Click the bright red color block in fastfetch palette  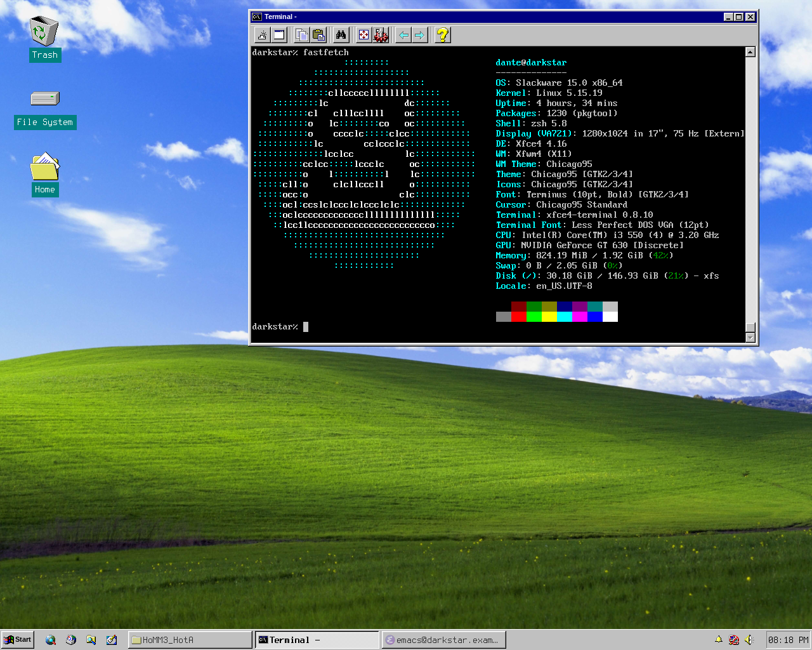click(x=518, y=317)
